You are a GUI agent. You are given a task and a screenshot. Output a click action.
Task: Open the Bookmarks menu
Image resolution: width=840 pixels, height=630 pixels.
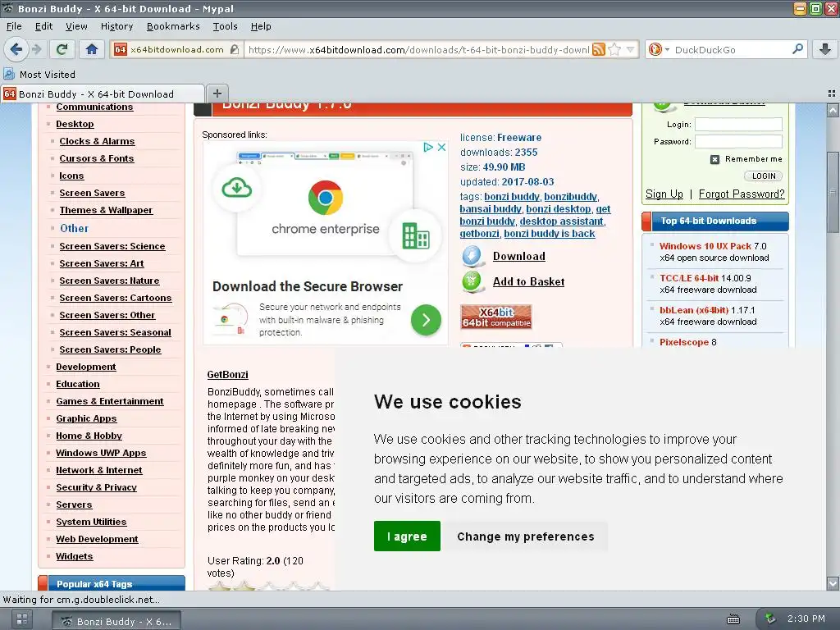[x=173, y=26]
